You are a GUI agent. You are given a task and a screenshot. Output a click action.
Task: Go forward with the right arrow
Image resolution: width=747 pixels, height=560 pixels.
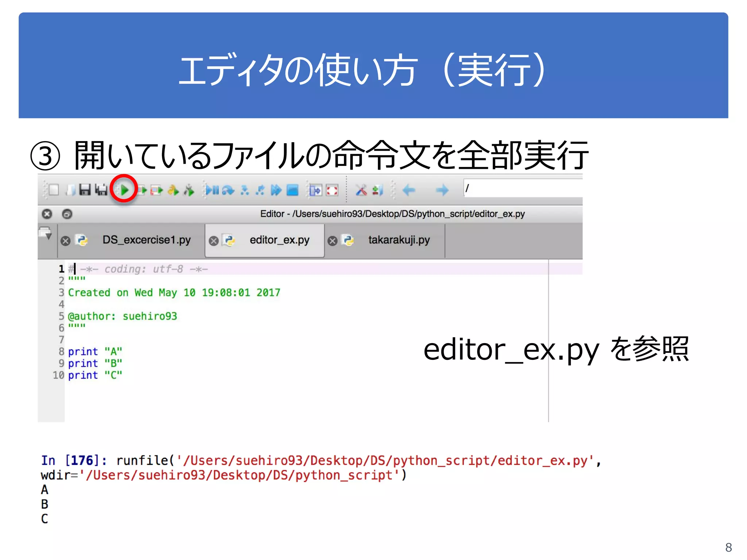(442, 190)
